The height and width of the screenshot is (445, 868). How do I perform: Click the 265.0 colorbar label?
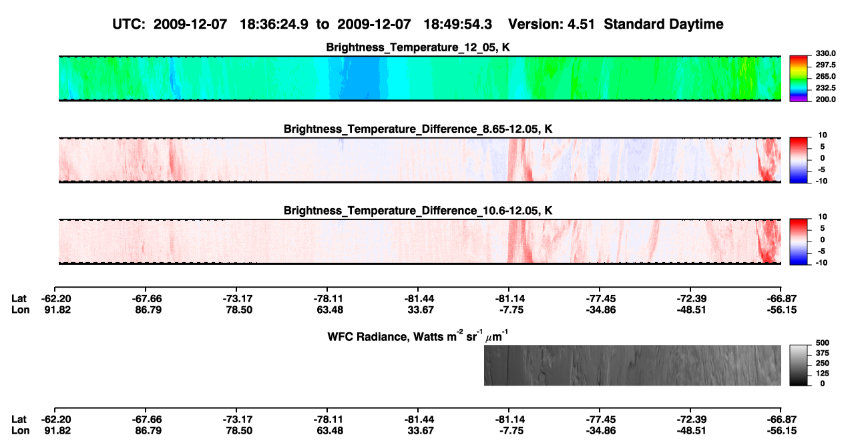pyautogui.click(x=826, y=76)
